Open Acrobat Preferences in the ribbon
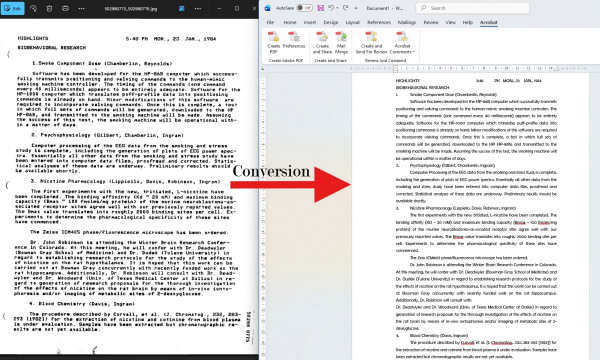Viewport: 600px width, 360px height. coord(294,41)
